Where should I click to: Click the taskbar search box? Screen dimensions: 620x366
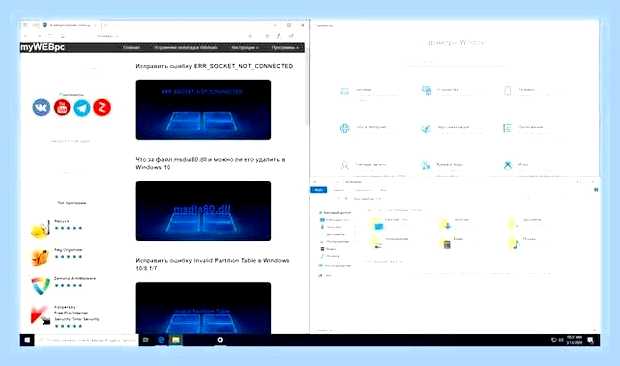(87, 340)
